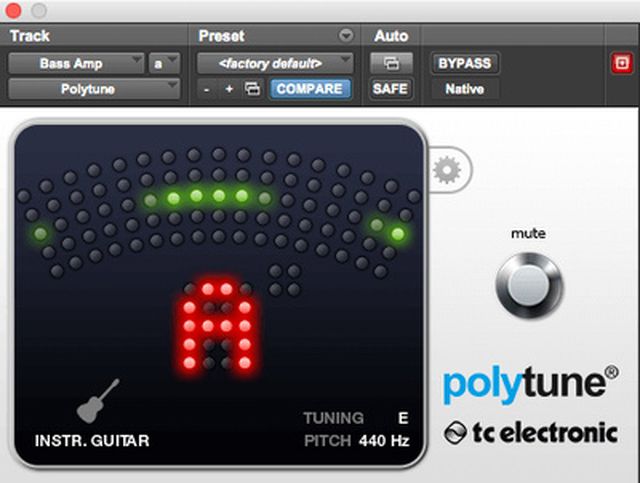Select previous preset with minus
The height and width of the screenshot is (483, 640).
click(207, 89)
